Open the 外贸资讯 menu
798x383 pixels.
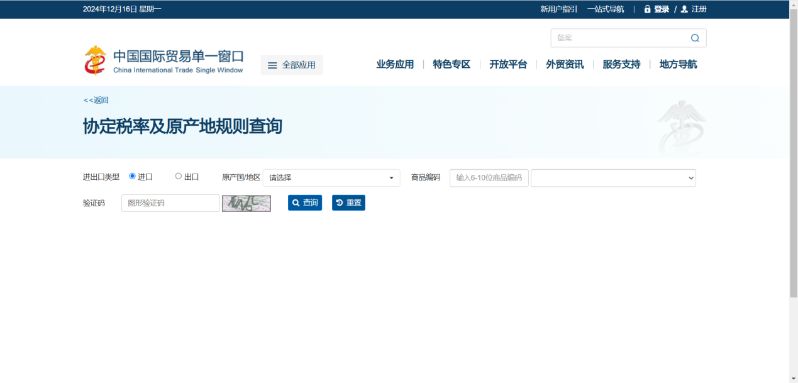[565, 65]
